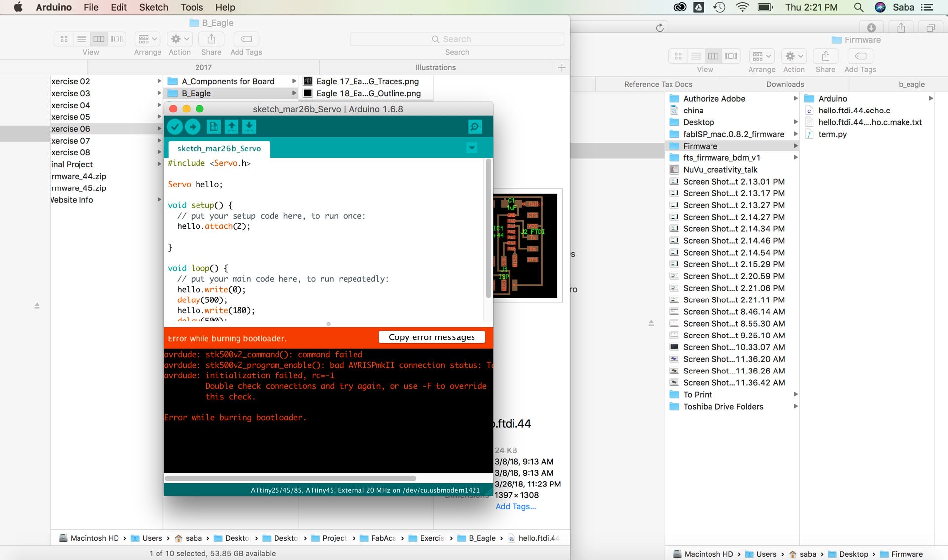Click Add Tags icon in B_Eagle window
This screenshot has height=560, width=948.
[x=246, y=39]
